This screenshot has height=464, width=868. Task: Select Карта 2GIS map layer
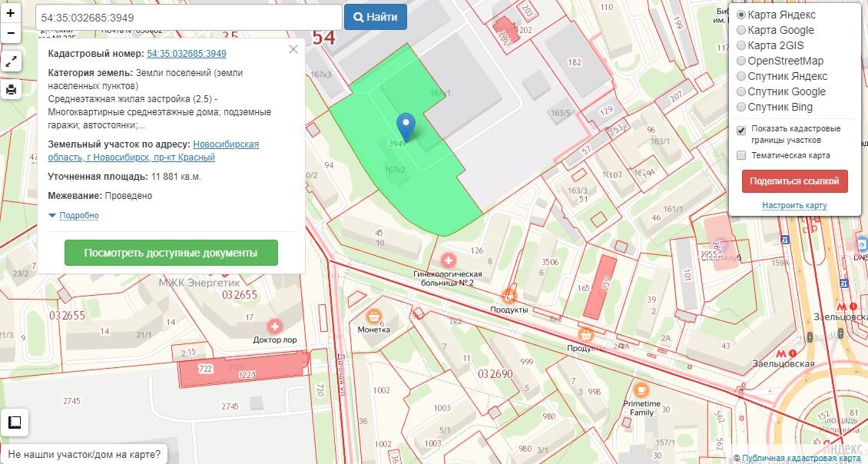click(x=742, y=45)
